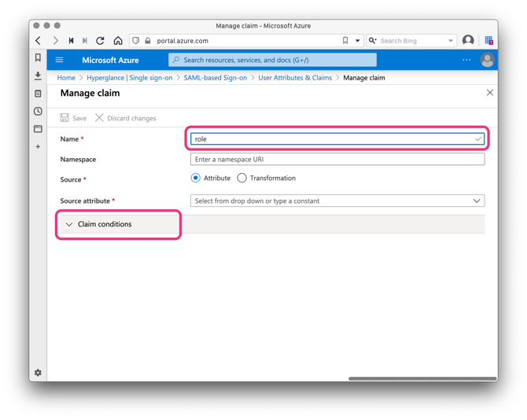Open bookmarks panel in sidebar

click(38, 58)
